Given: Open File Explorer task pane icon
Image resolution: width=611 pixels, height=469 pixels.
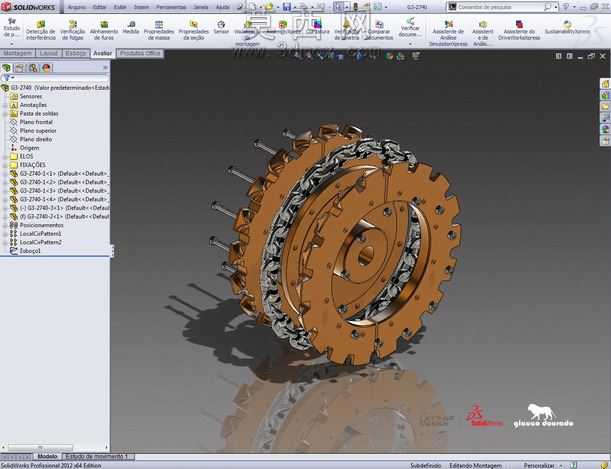Looking at the screenshot, I should coord(605,106).
